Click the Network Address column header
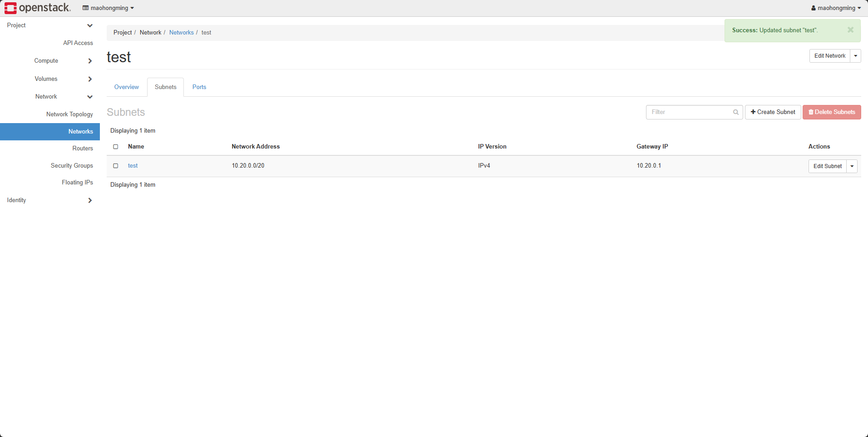 [x=256, y=147]
